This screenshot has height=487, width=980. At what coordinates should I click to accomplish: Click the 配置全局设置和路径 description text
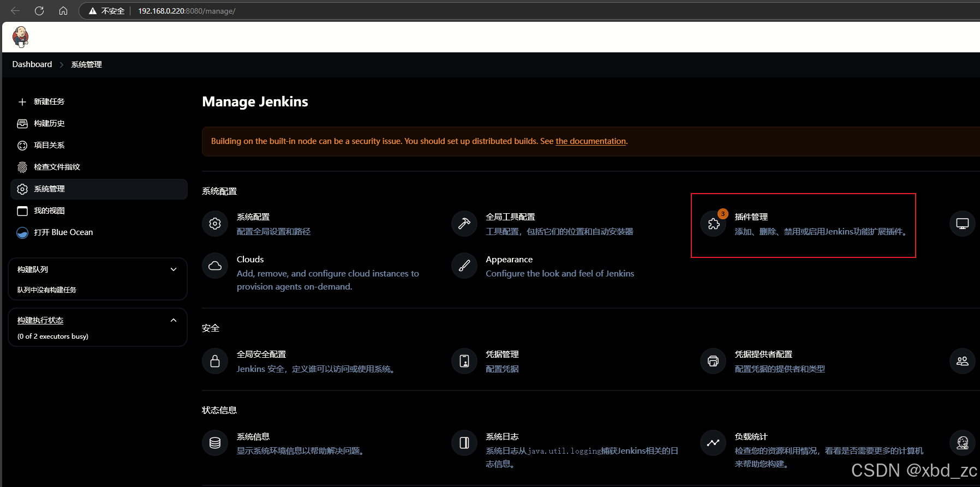pos(273,232)
